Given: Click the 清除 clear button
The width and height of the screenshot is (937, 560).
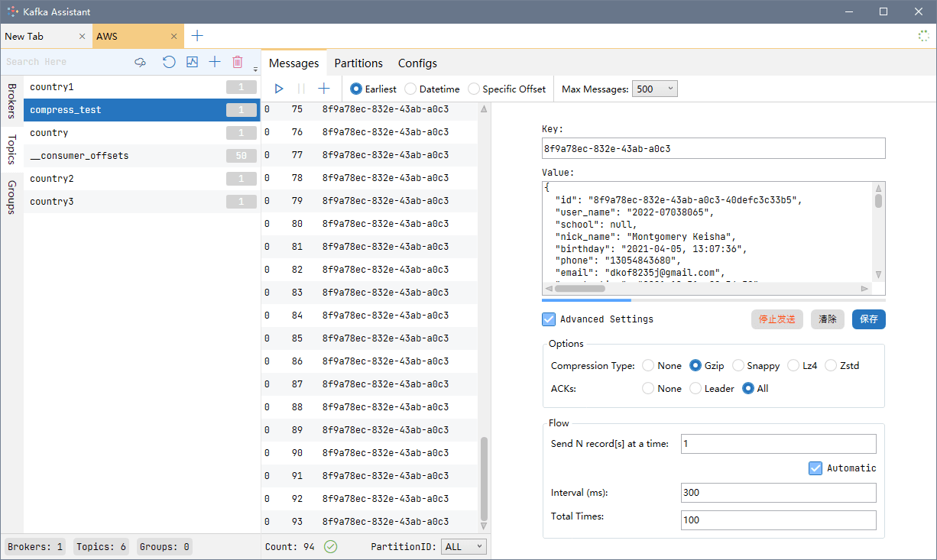Looking at the screenshot, I should click(x=828, y=319).
